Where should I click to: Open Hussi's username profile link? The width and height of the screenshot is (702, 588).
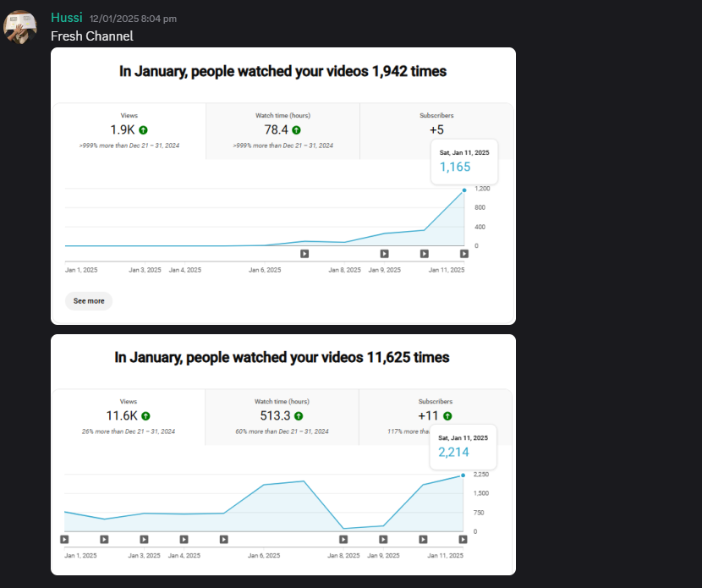tap(67, 18)
